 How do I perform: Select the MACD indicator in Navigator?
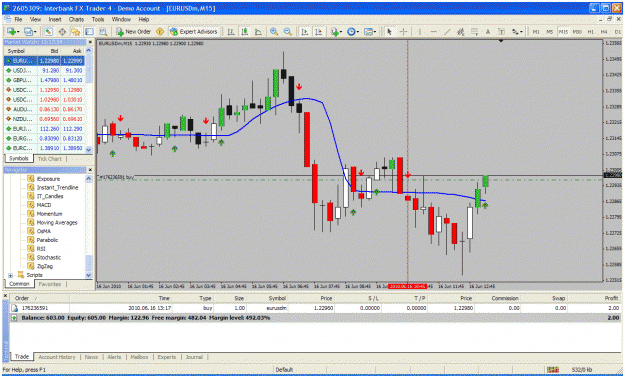click(44, 205)
